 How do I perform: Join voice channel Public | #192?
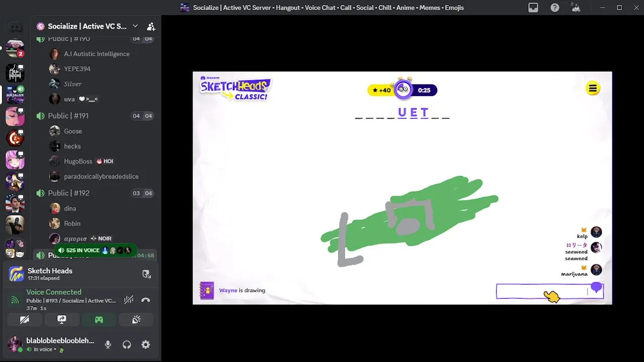[68, 193]
